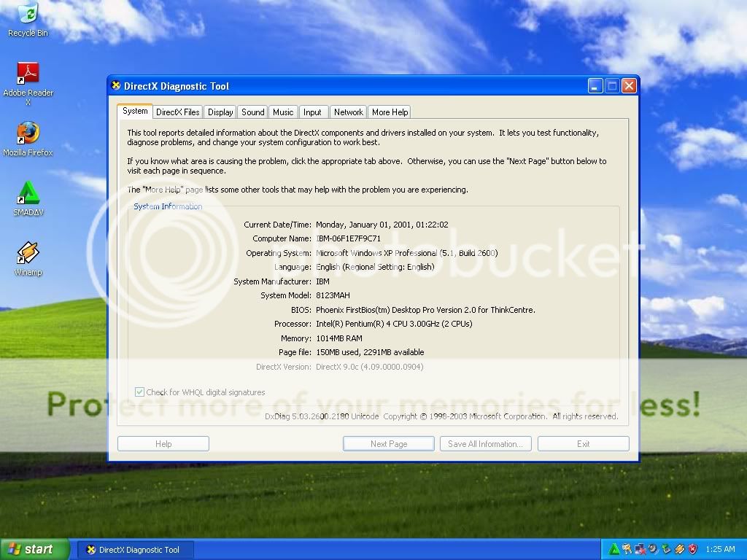Click the system model value 8123MAH
Image resolution: width=747 pixels, height=560 pixels.
click(x=333, y=295)
